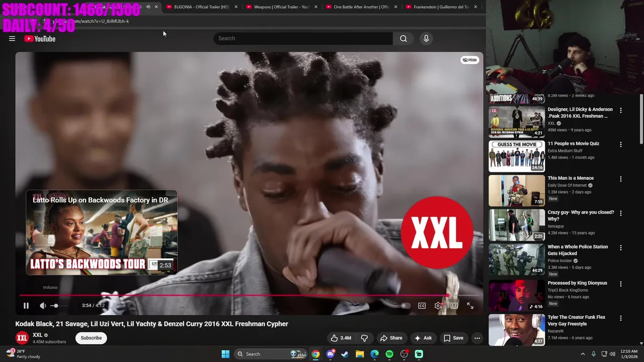Open Steam from taskbar
The image size is (644, 362).
(x=345, y=354)
